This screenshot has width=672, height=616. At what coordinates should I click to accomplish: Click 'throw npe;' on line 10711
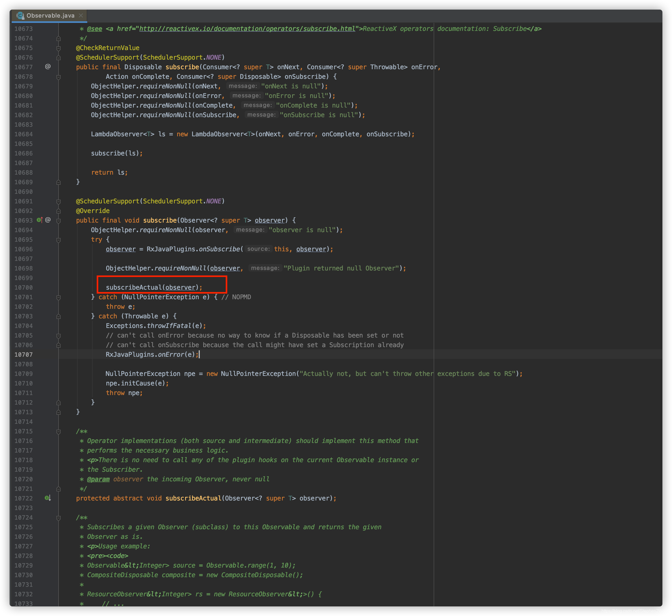(124, 393)
